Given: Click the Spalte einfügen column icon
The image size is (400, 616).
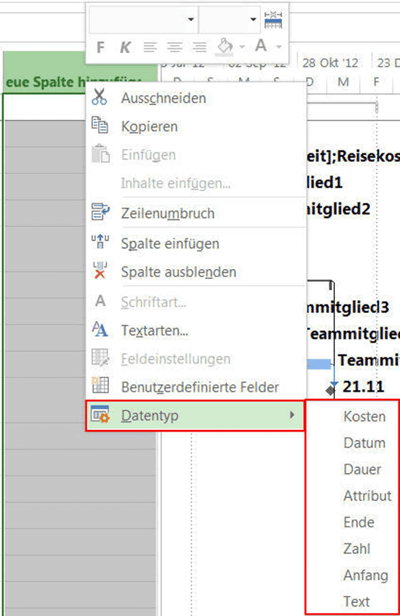Looking at the screenshot, I should 100,241.
